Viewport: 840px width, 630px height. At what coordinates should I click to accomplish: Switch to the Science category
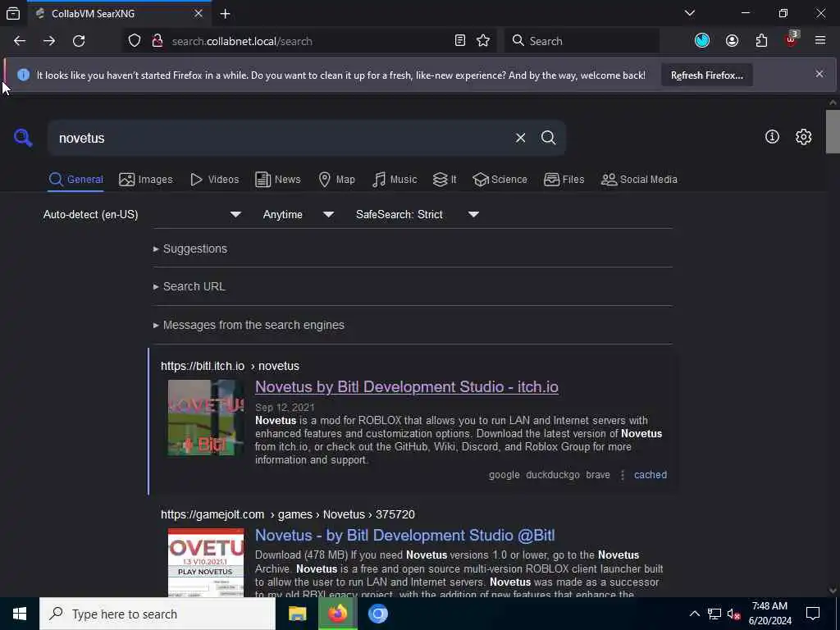(500, 180)
